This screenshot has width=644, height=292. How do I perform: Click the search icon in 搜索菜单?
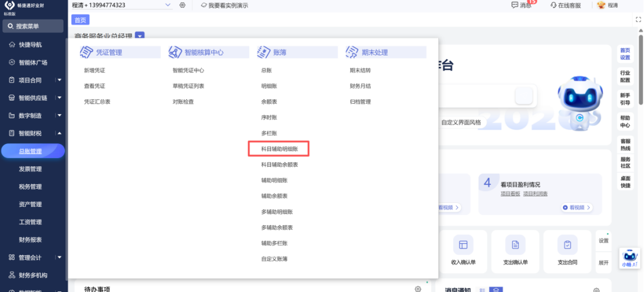tap(10, 26)
